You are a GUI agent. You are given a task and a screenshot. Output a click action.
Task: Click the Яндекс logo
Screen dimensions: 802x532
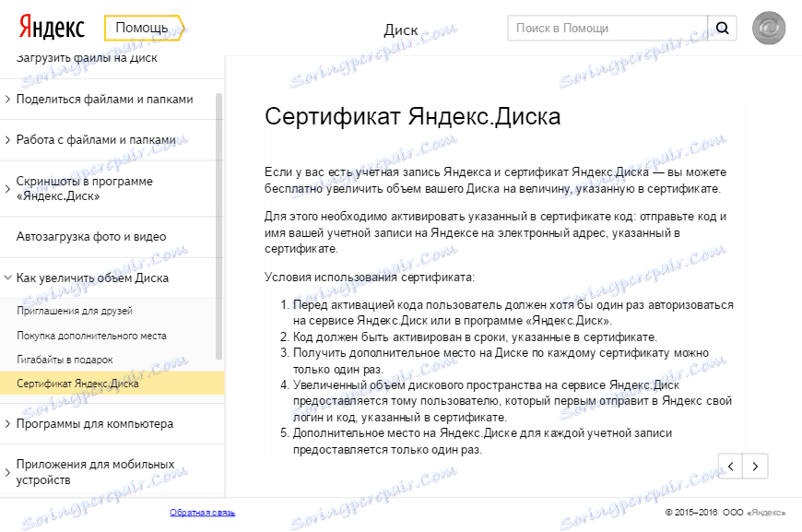[51, 27]
